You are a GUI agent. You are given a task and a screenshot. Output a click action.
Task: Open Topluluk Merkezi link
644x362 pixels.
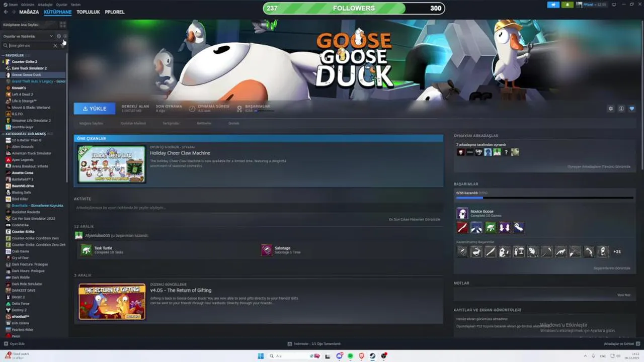click(x=133, y=123)
